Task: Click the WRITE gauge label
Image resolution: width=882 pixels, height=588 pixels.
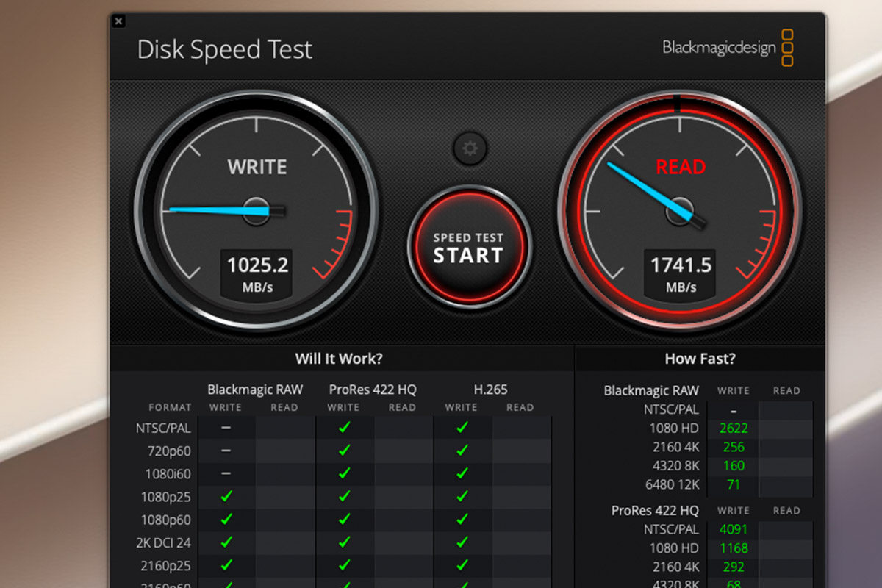Action: click(x=257, y=167)
